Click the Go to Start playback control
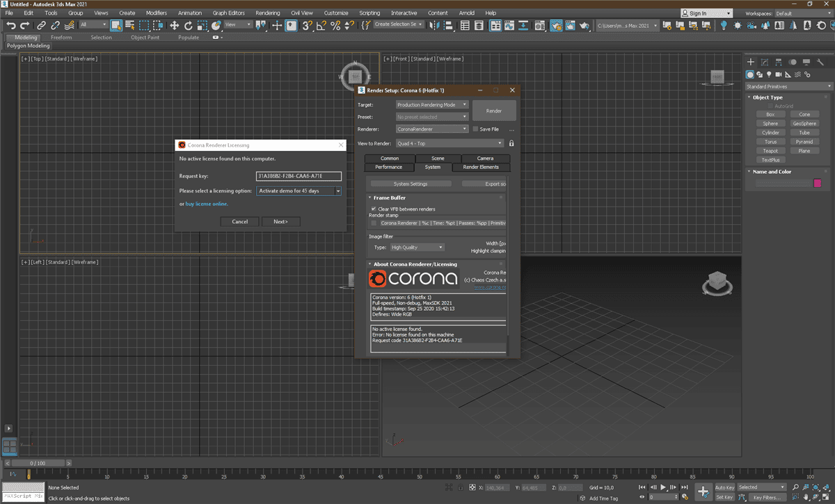 [x=644, y=487]
